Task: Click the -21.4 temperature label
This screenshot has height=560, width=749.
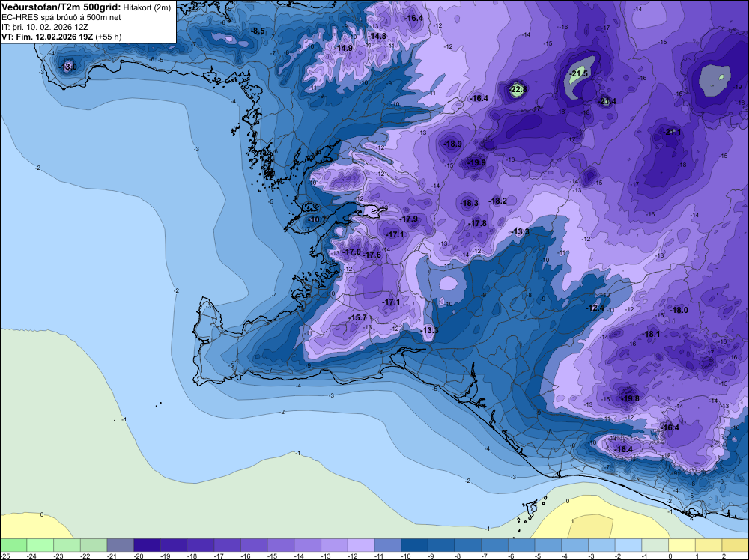Action: [x=607, y=101]
